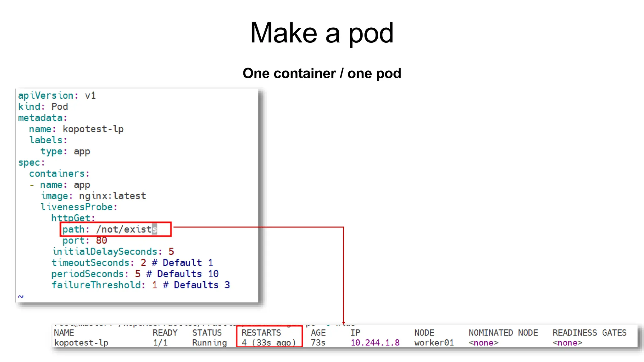The image size is (644, 362).
Task: Click the NOMINATED NODE column header
Action: pos(503,333)
